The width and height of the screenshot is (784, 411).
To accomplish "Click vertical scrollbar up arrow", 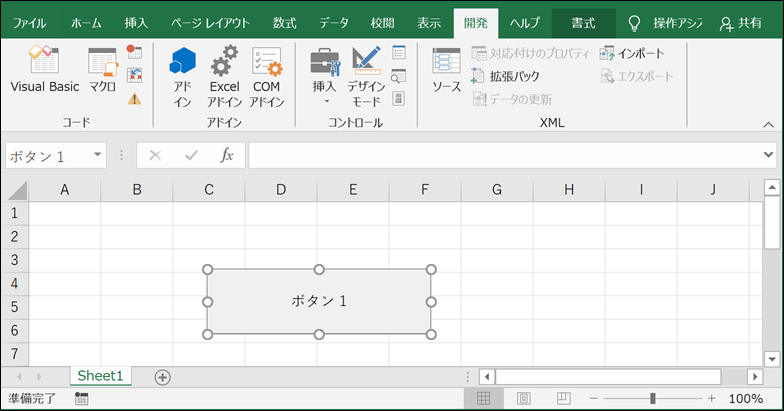I will pyautogui.click(x=772, y=188).
